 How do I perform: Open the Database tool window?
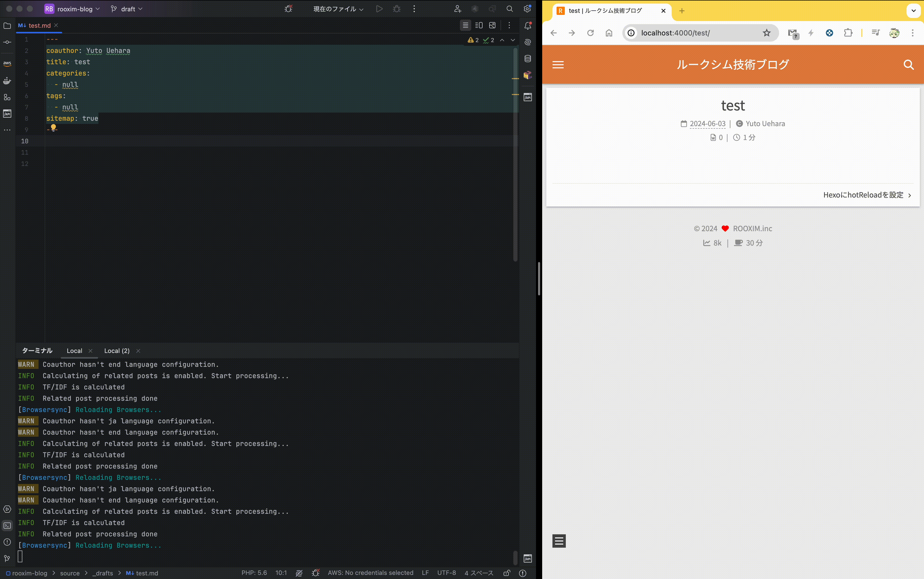point(528,59)
